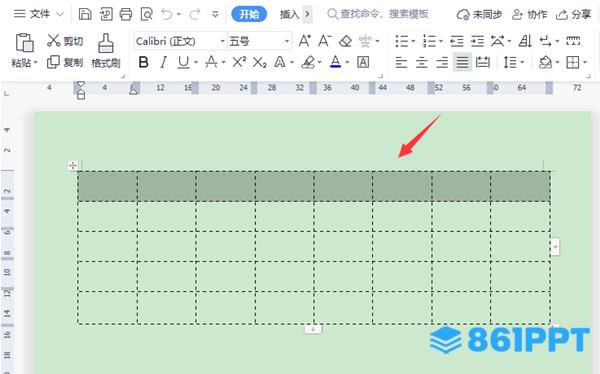
Task: Click the clear formatting eraser icon
Action: pyautogui.click(x=345, y=41)
